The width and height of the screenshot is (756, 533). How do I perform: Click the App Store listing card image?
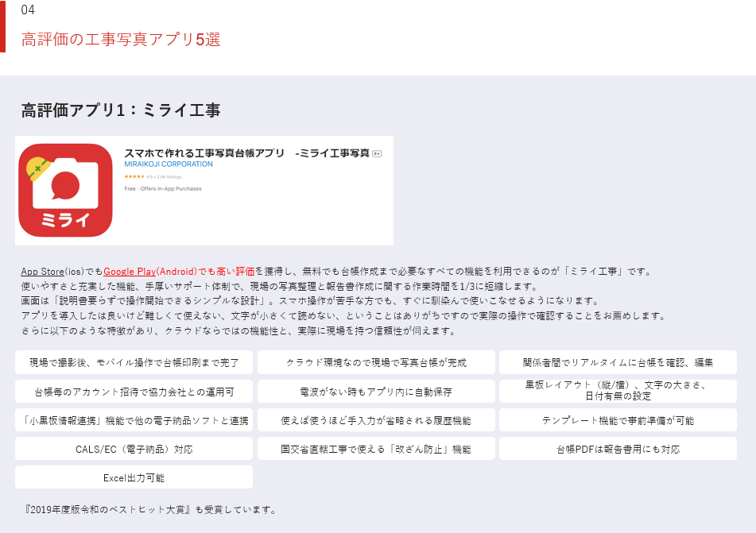click(204, 191)
